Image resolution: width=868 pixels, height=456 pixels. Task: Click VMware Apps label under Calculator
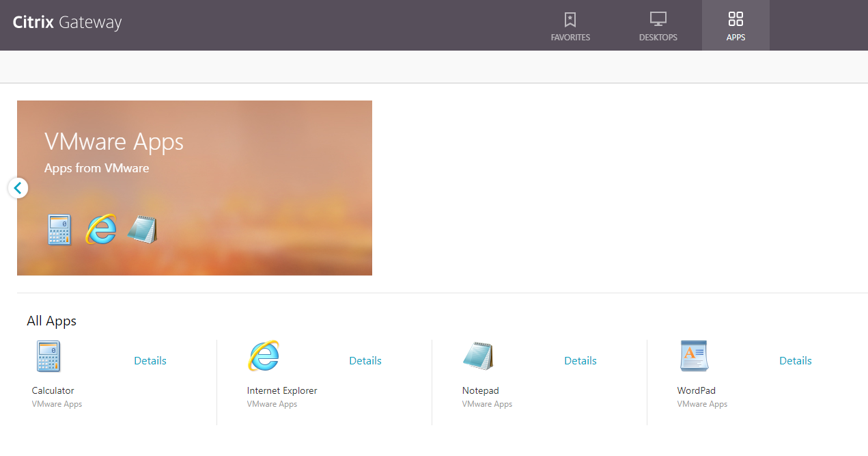(57, 404)
